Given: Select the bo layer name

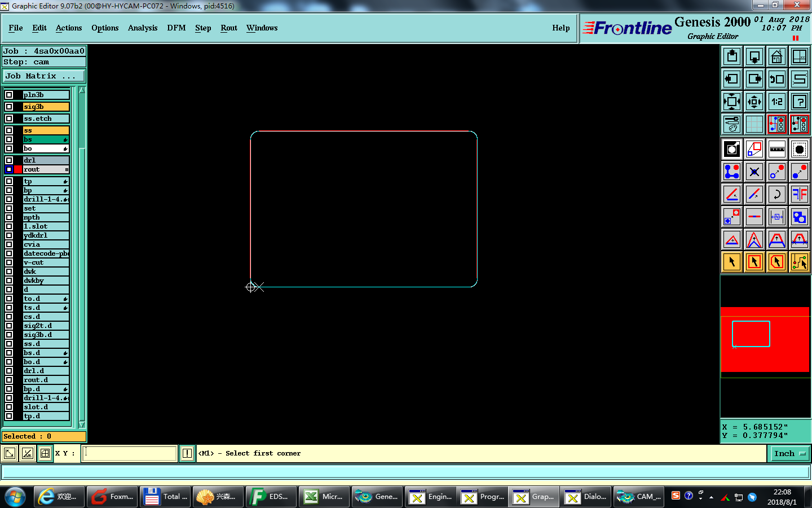Looking at the screenshot, I should [46, 148].
